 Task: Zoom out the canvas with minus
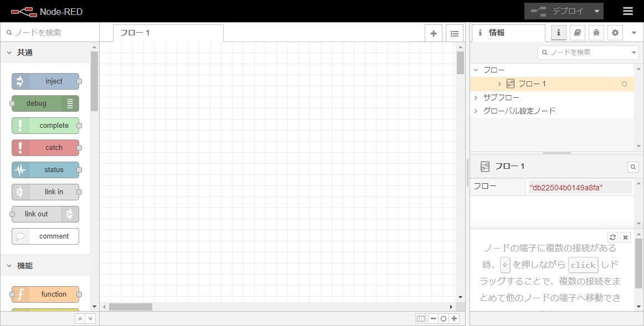click(x=434, y=318)
